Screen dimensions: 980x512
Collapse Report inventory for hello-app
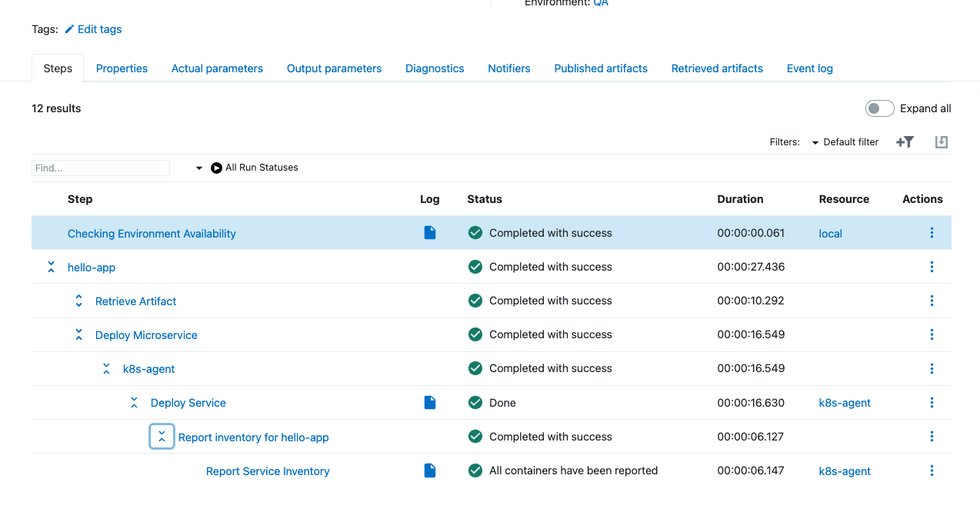pos(162,437)
